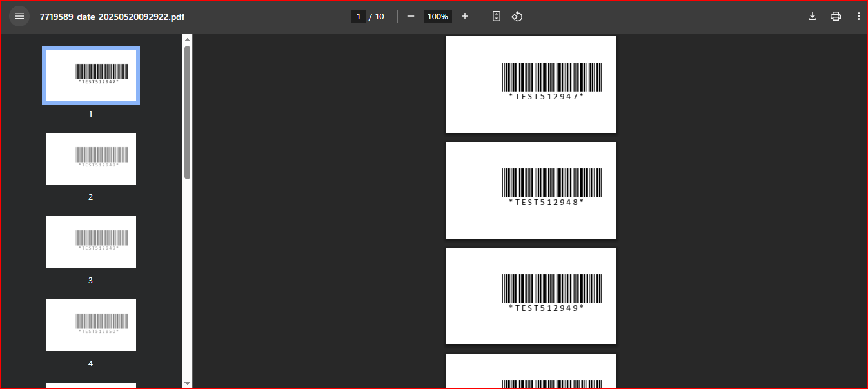Select page 3 thumbnail TEST512949
The width and height of the screenshot is (868, 389).
coord(91,242)
